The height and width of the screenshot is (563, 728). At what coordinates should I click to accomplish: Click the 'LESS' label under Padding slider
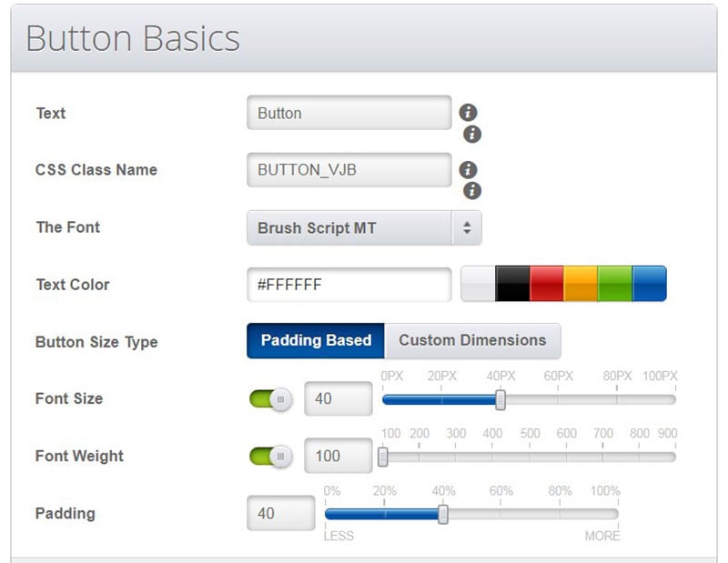tap(339, 536)
